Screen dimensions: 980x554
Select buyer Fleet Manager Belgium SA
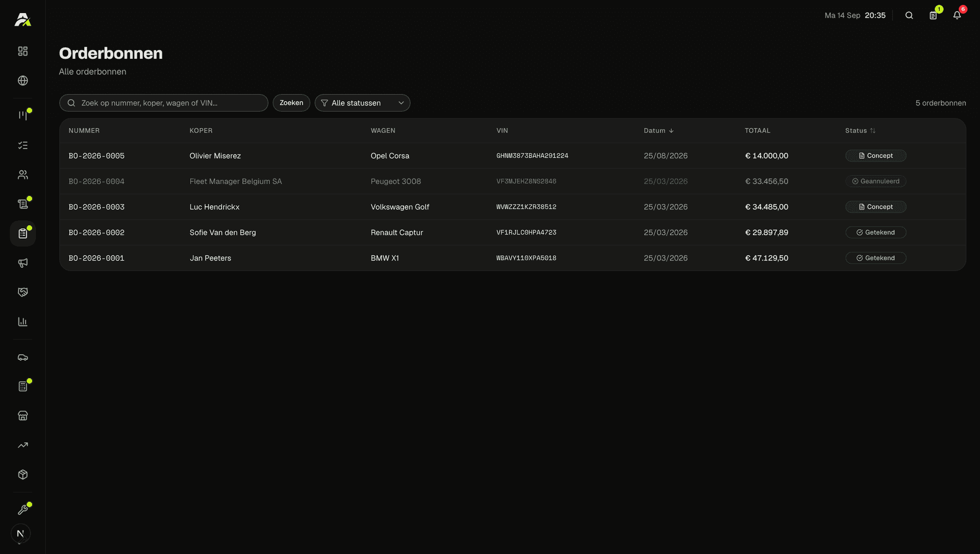[x=236, y=181]
